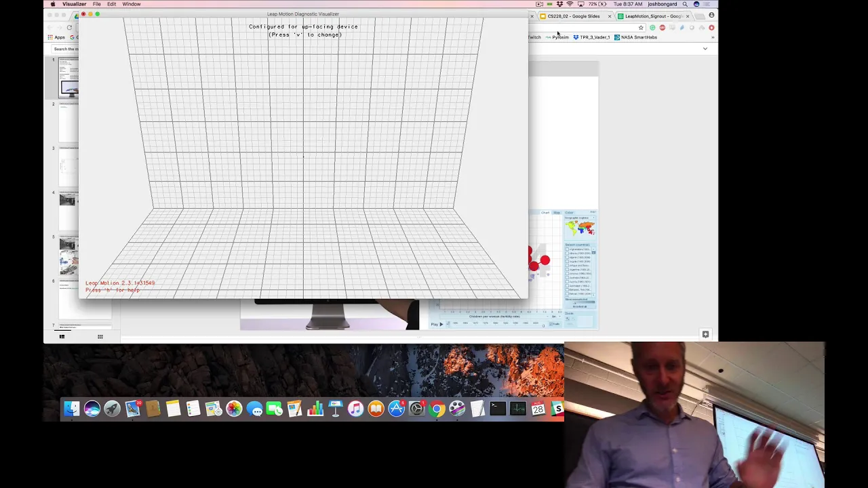Click Search the menus field in Slides
Image resolution: width=868 pixels, height=488 pixels.
pos(66,49)
